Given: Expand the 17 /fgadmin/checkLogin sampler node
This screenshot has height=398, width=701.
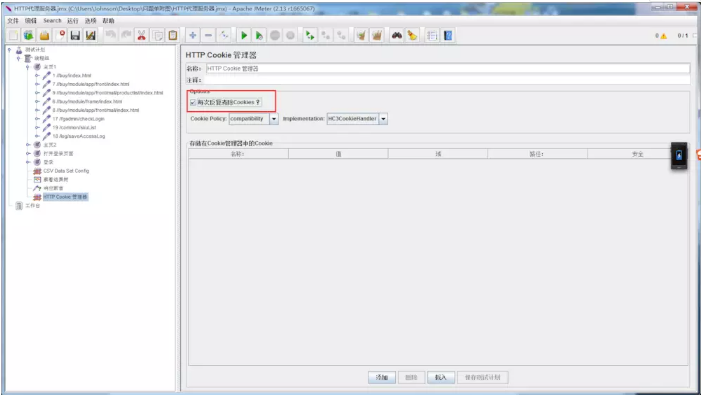Looking at the screenshot, I should pyautogui.click(x=37, y=119).
